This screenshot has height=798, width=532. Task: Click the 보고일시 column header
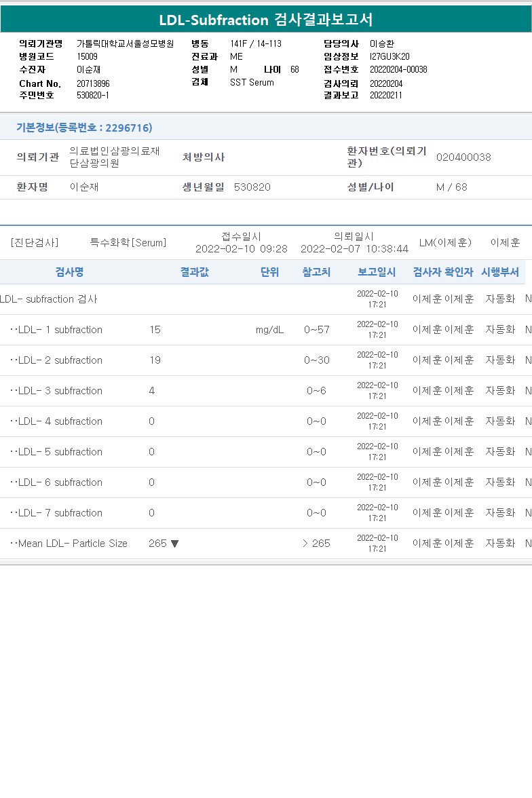(377, 271)
